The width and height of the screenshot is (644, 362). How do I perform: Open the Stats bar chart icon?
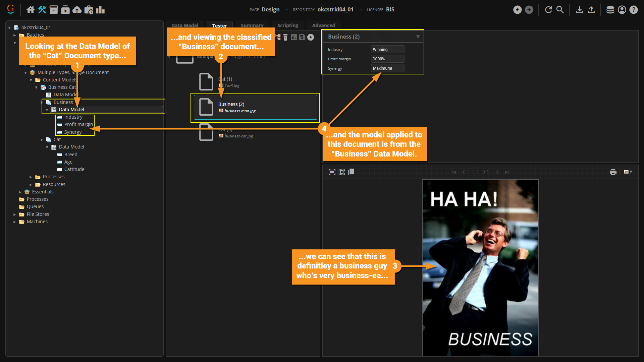coord(100,10)
